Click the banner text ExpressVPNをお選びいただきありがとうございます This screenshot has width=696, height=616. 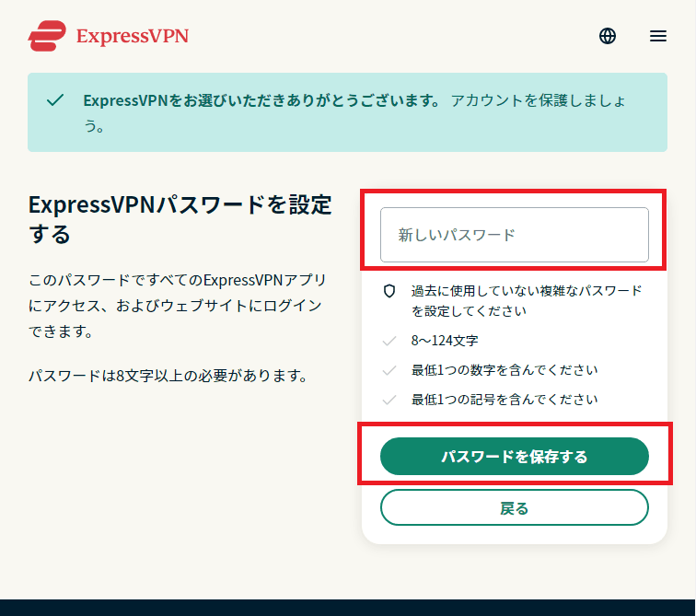point(261,100)
